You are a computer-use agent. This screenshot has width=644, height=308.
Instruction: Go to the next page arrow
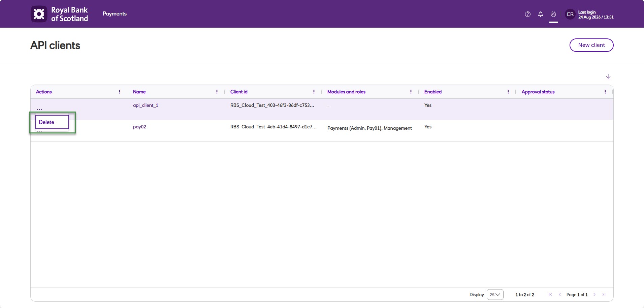point(594,295)
